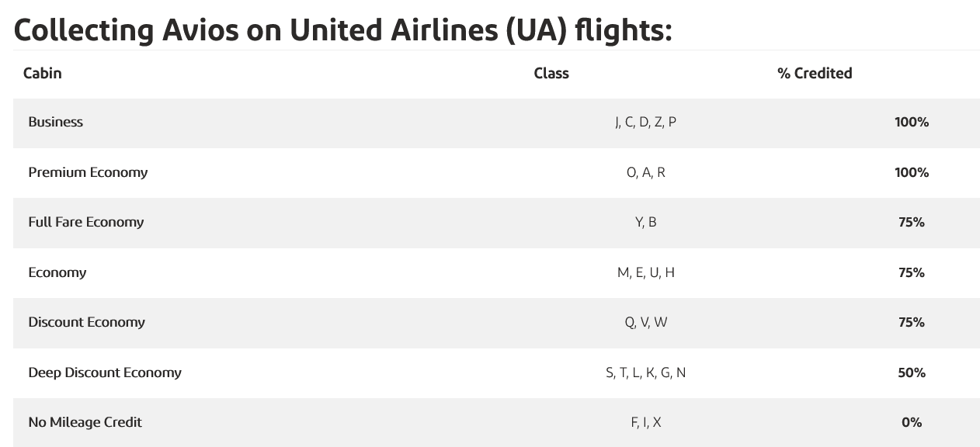Click fare classes 'Q, V, W'

pos(645,322)
